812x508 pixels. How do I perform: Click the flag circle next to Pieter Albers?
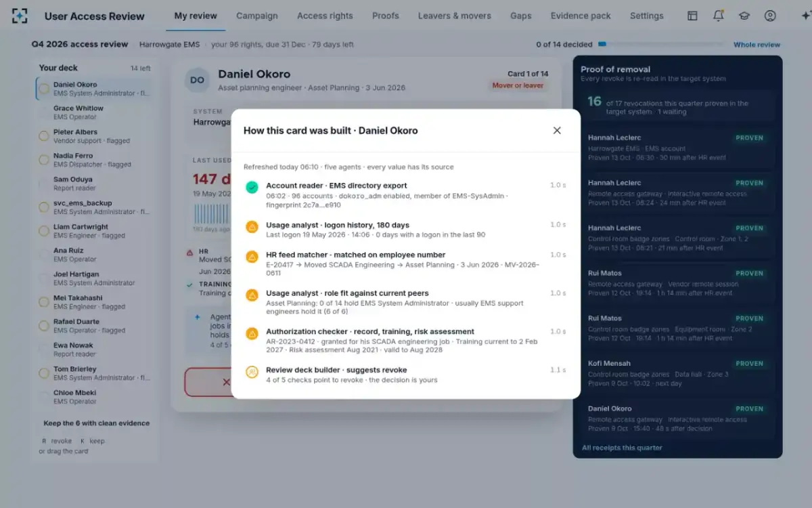tap(44, 136)
